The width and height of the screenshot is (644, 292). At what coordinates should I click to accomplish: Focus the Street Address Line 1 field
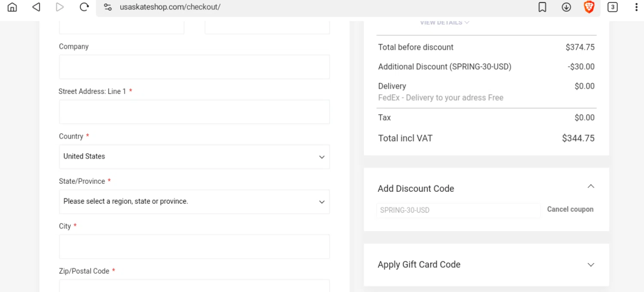tap(194, 112)
